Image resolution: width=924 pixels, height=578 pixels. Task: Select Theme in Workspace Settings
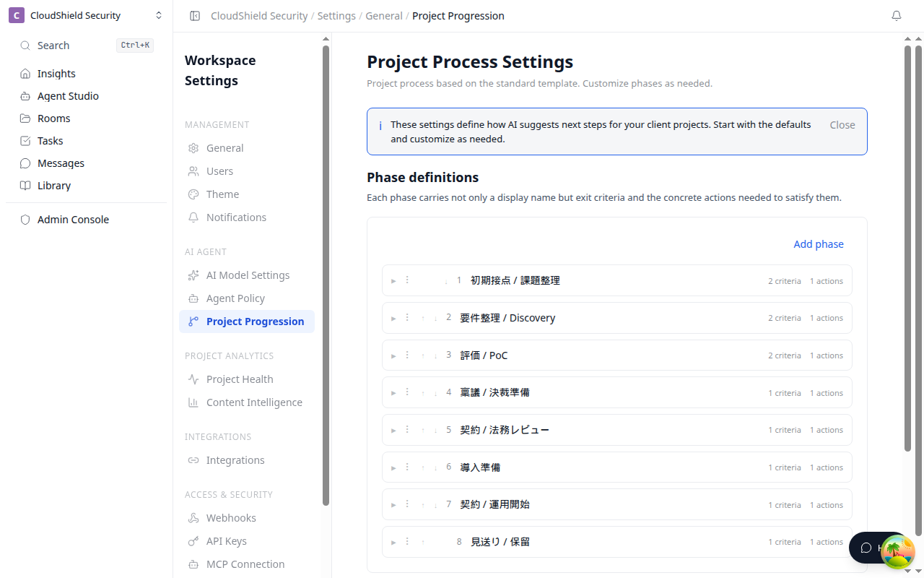coord(247,194)
